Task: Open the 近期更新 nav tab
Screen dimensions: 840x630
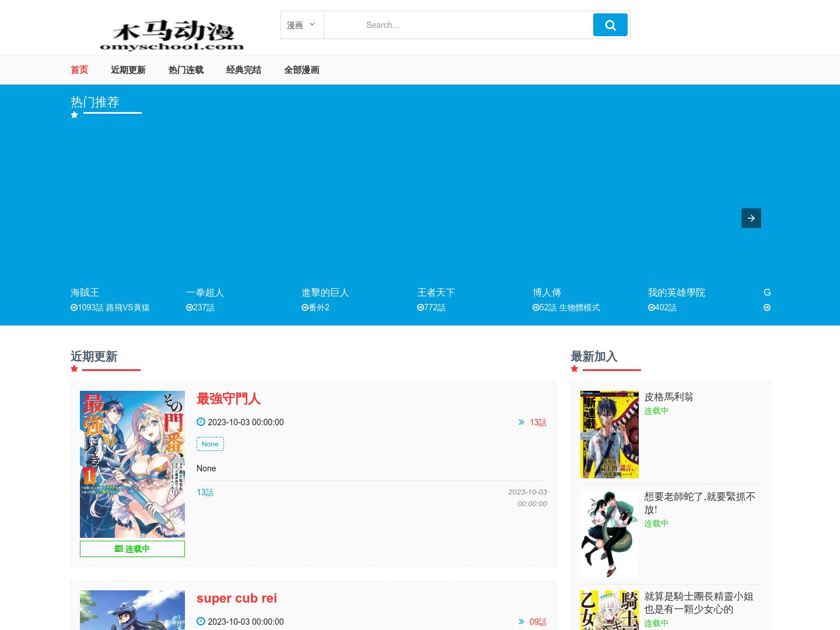Action: (128, 70)
